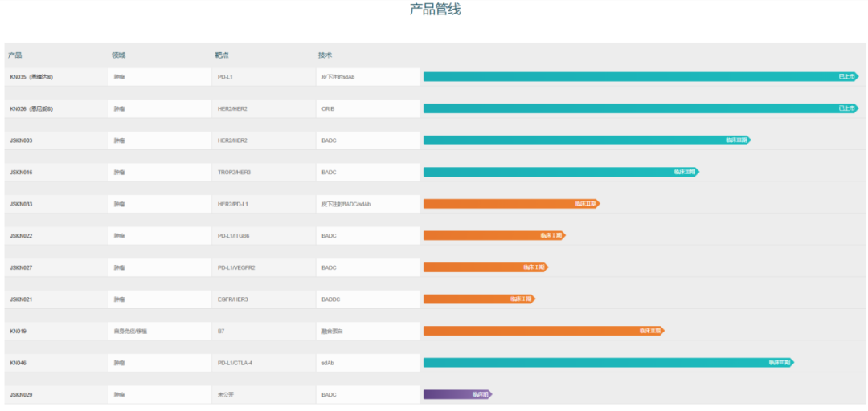Select the KN046 product name cell
The height and width of the screenshot is (411, 868).
point(56,363)
